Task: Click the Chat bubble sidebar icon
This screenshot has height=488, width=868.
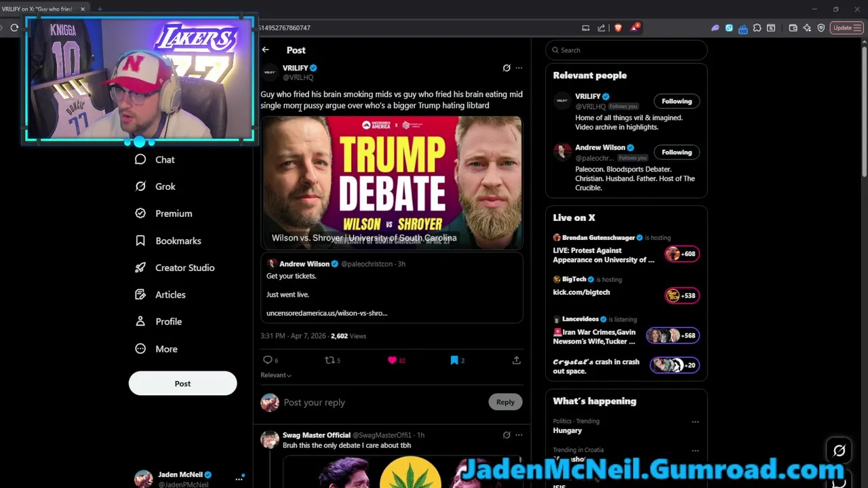Action: click(140, 159)
